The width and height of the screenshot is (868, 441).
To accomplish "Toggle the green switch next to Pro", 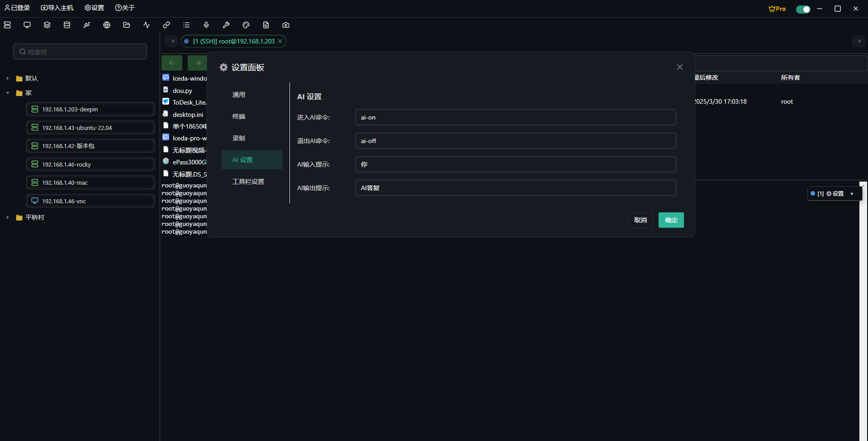I will pyautogui.click(x=803, y=9).
